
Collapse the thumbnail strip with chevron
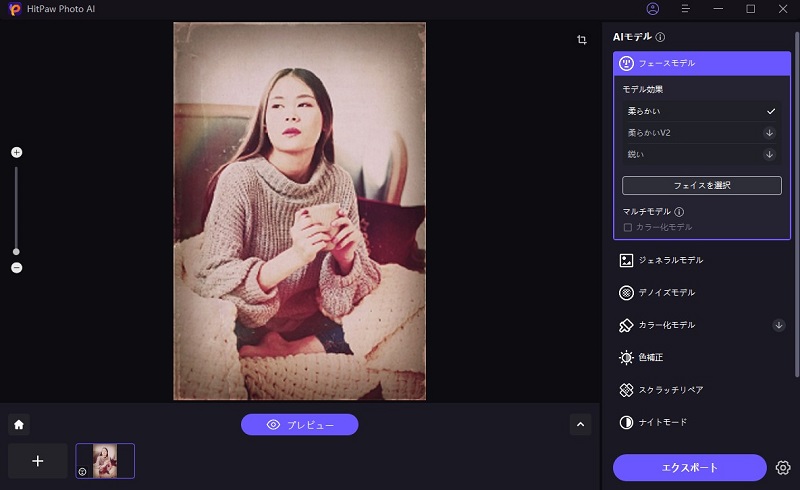pyautogui.click(x=581, y=424)
